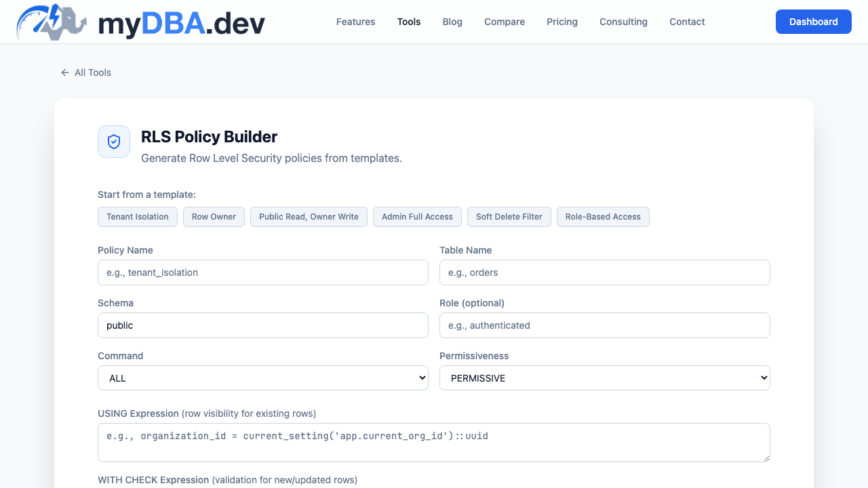Select Public Read, Owner Write template
Screen dimensions: 868x488
click(x=309, y=217)
